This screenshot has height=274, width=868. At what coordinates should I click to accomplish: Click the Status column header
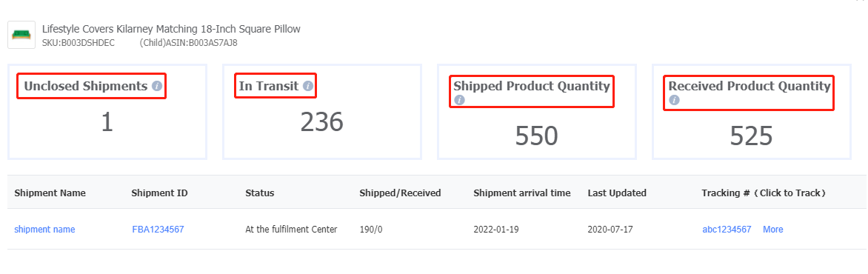[260, 193]
